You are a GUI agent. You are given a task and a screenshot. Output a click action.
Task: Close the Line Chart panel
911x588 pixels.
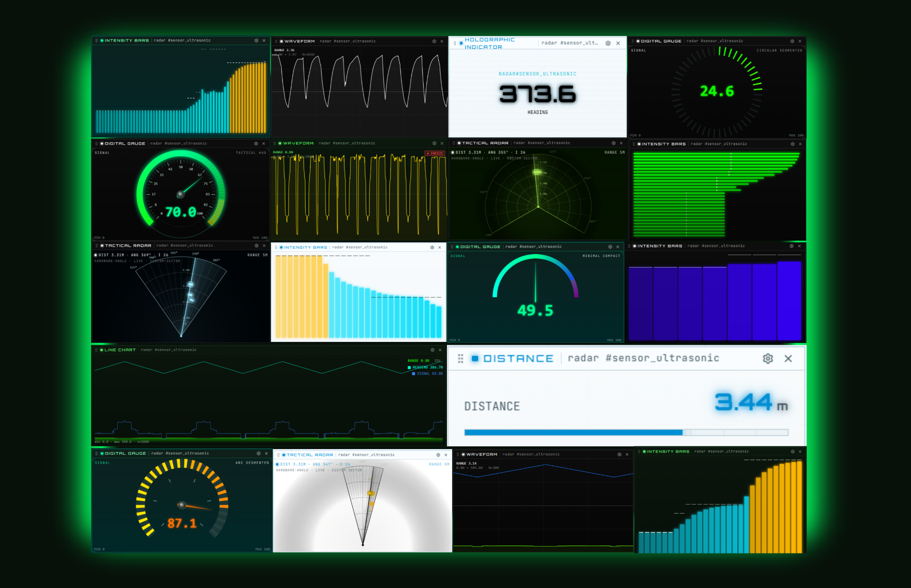coord(440,350)
